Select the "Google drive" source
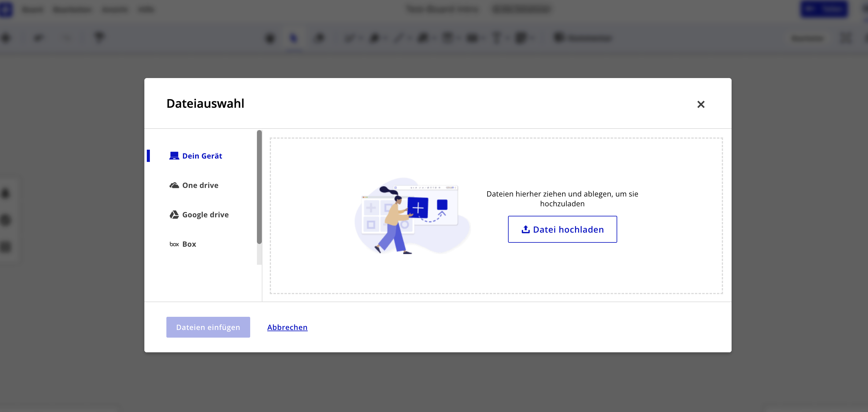The width and height of the screenshot is (868, 412). pos(205,215)
